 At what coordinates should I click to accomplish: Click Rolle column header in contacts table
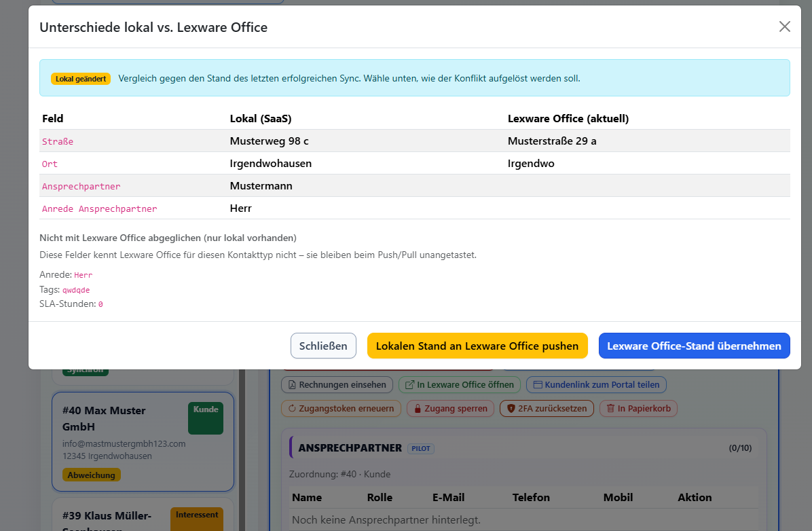380,497
